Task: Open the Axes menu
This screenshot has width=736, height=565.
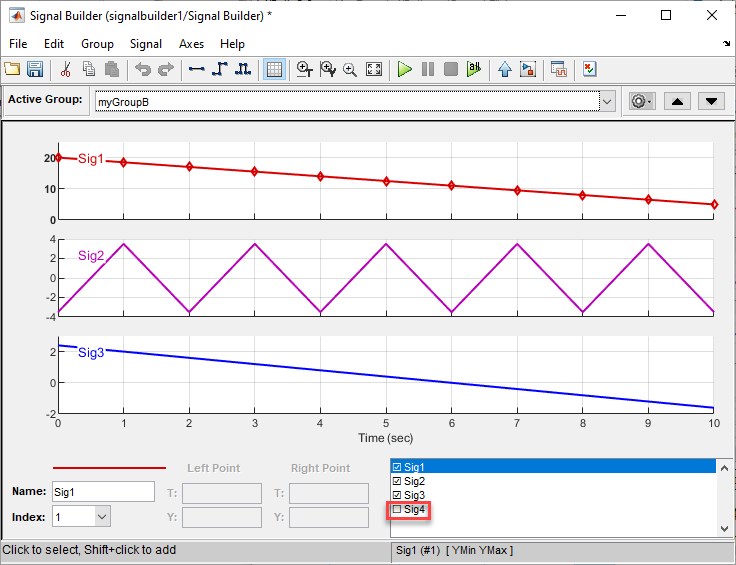Action: click(x=192, y=44)
